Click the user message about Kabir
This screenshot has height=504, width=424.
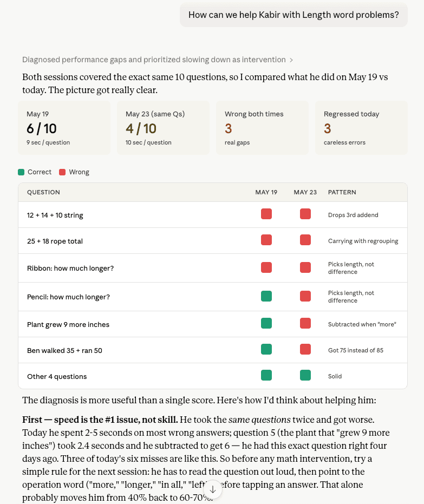point(293,15)
